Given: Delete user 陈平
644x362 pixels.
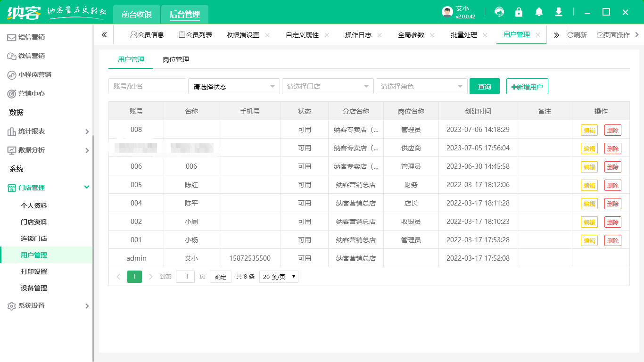Looking at the screenshot, I should click(612, 204).
